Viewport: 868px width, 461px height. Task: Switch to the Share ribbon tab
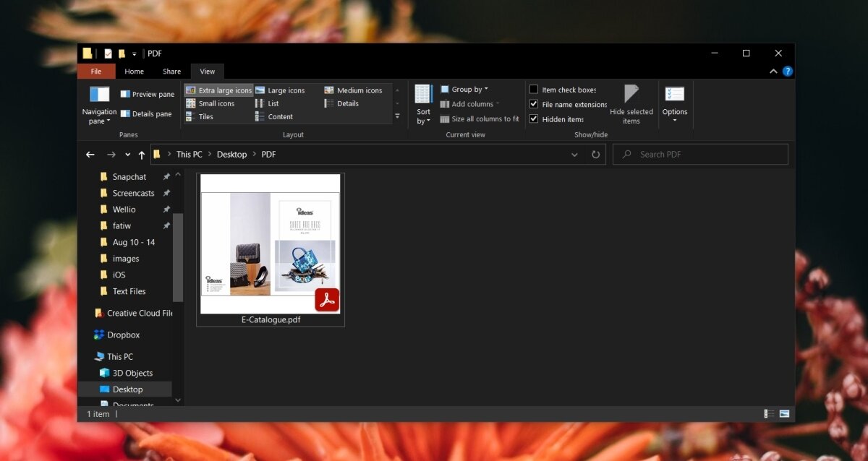(x=171, y=72)
